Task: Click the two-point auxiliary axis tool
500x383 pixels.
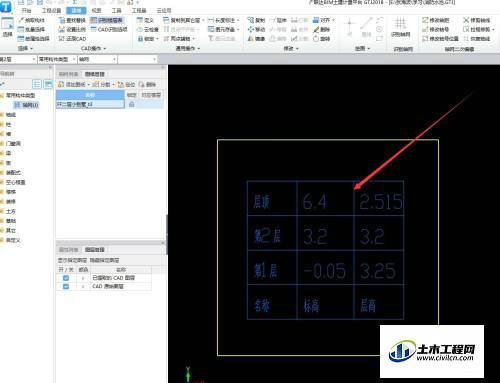Action: (177, 39)
